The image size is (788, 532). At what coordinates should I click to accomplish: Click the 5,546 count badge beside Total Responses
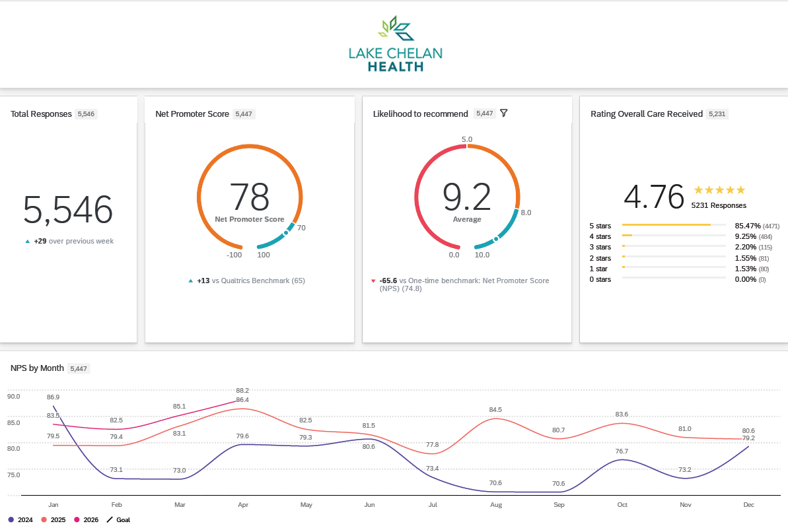tap(86, 114)
